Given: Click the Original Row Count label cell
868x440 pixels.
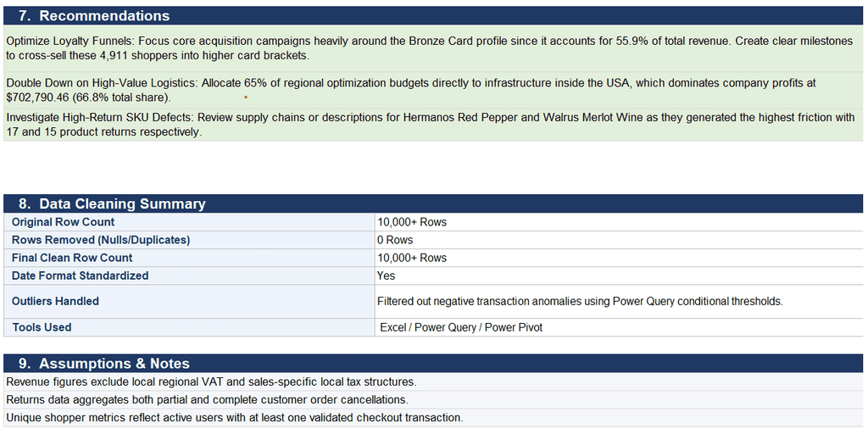Looking at the screenshot, I should click(189, 222).
